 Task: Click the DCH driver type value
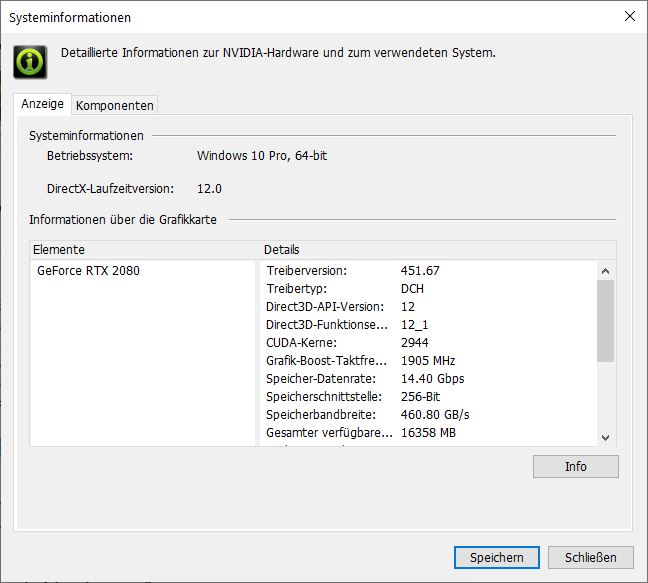point(412,288)
